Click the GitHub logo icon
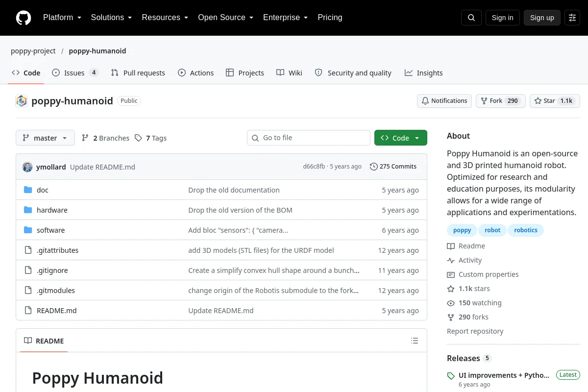 pos(24,18)
